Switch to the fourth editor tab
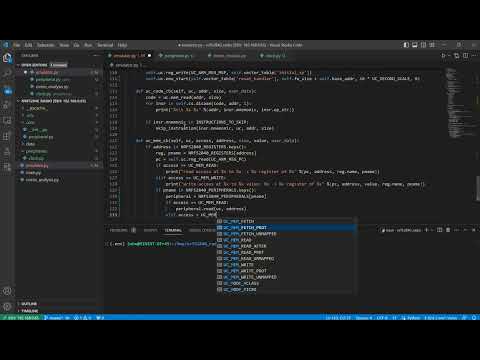The width and height of the screenshot is (480, 360). pyautogui.click(x=275, y=56)
